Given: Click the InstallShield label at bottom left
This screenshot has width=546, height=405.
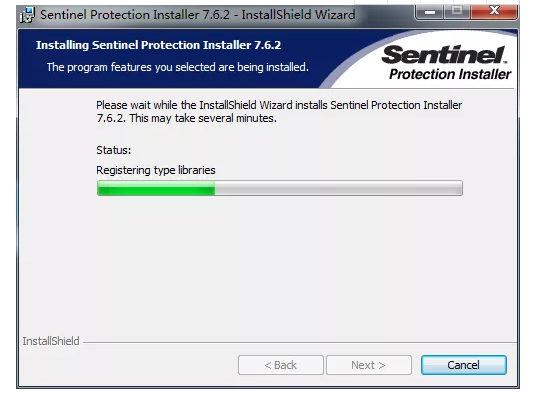Looking at the screenshot, I should click(x=51, y=341).
